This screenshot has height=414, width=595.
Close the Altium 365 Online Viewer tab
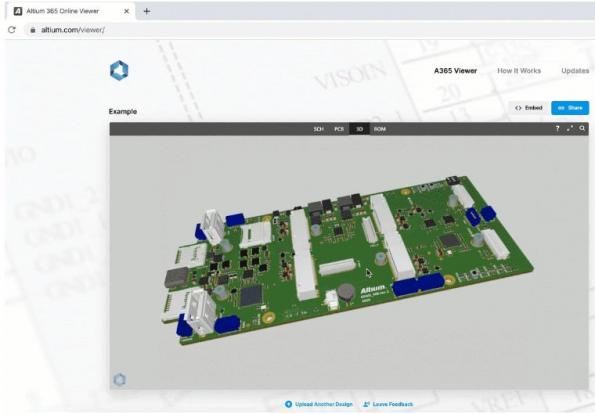click(x=126, y=11)
